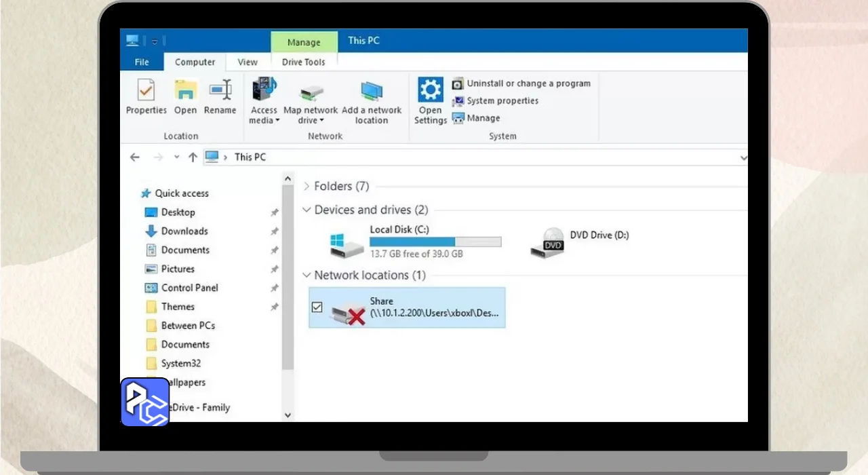Click the Forward navigation arrow
The height and width of the screenshot is (475, 868).
point(158,157)
